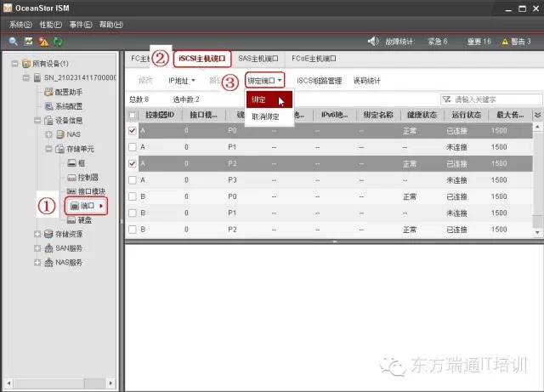Image resolution: width=544 pixels, height=392 pixels.
Task: Check row B P0 checkbox
Action: pos(133,196)
